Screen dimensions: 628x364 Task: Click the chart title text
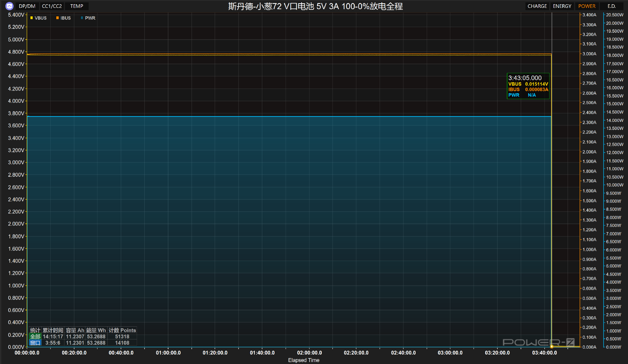[315, 6]
